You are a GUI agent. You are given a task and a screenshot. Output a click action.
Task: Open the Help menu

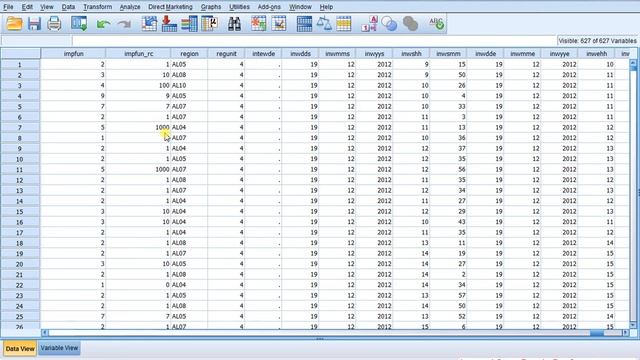point(326,7)
